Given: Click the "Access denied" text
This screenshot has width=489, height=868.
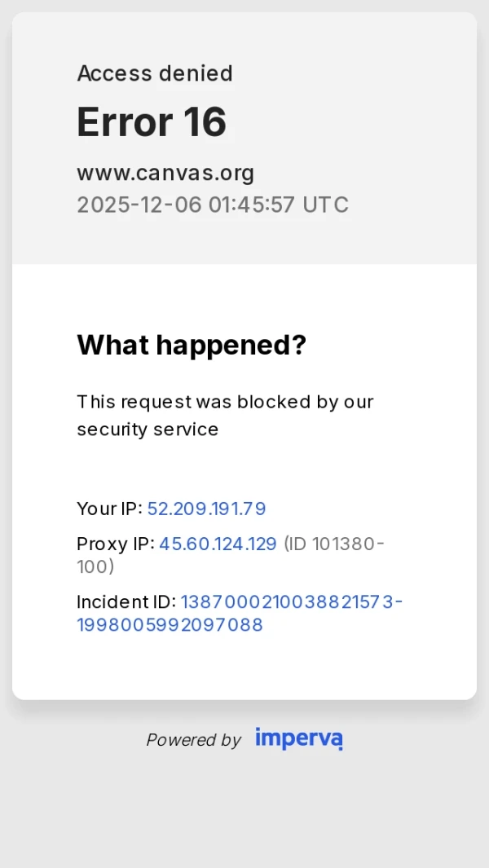Looking at the screenshot, I should click(155, 73).
